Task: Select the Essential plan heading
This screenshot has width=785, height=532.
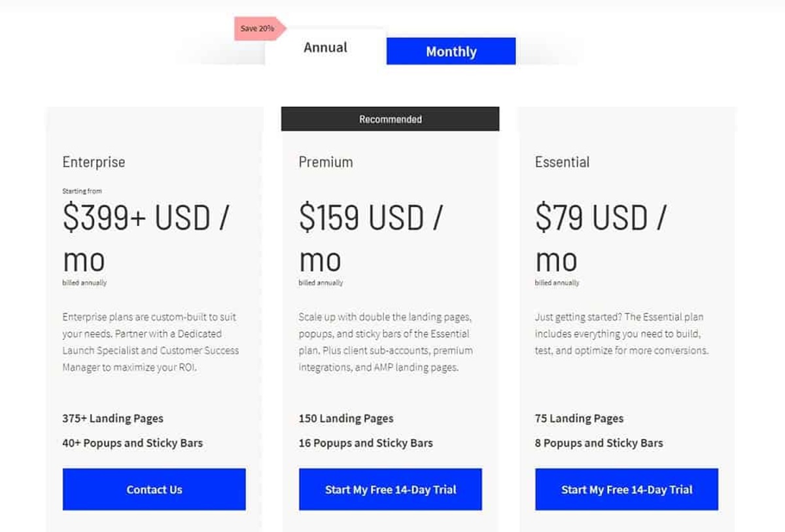Action: tap(562, 162)
